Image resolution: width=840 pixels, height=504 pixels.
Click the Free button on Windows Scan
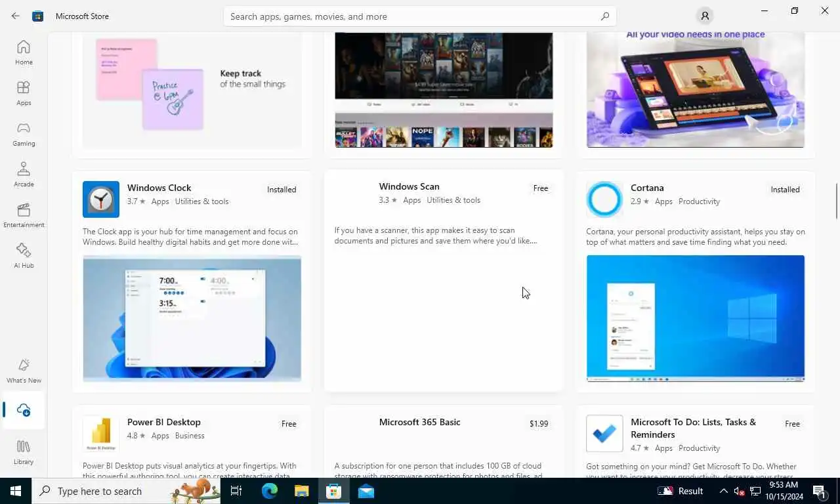[541, 188]
